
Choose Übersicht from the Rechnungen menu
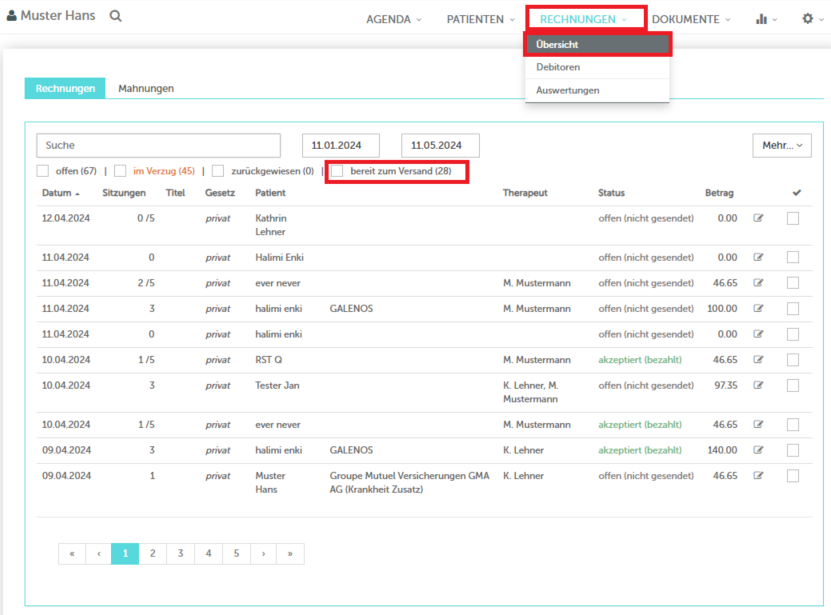pyautogui.click(x=597, y=45)
